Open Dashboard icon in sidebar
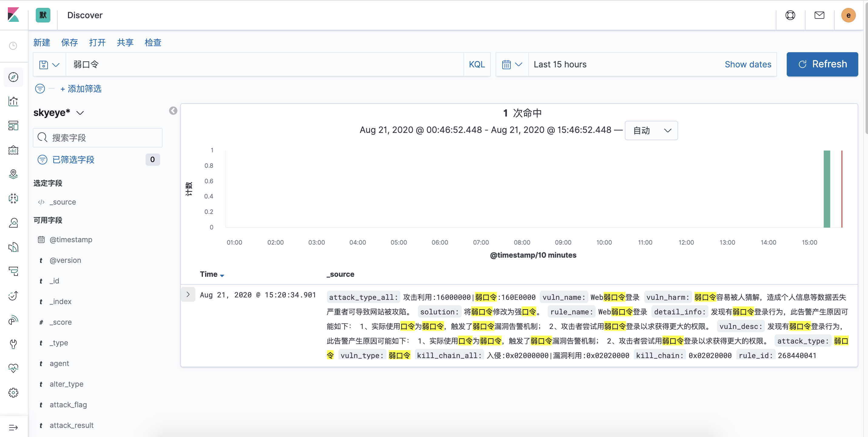This screenshot has height=437, width=868. click(x=13, y=126)
